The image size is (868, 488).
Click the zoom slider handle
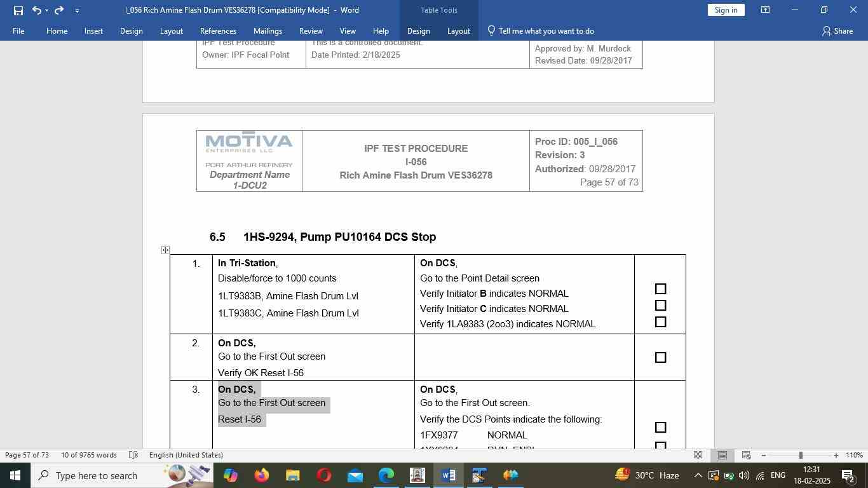tap(801, 455)
